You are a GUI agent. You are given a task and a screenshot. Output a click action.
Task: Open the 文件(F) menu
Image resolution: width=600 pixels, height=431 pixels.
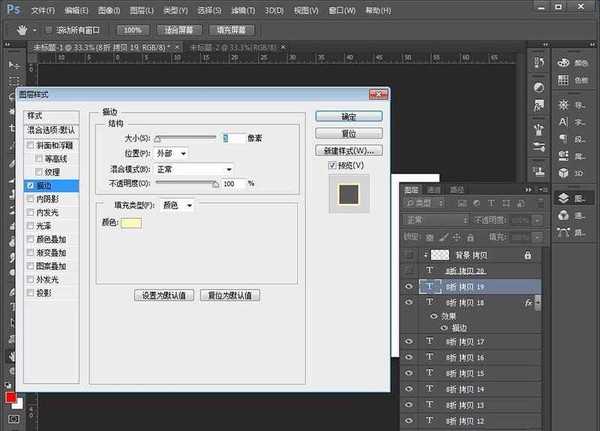coord(43,10)
